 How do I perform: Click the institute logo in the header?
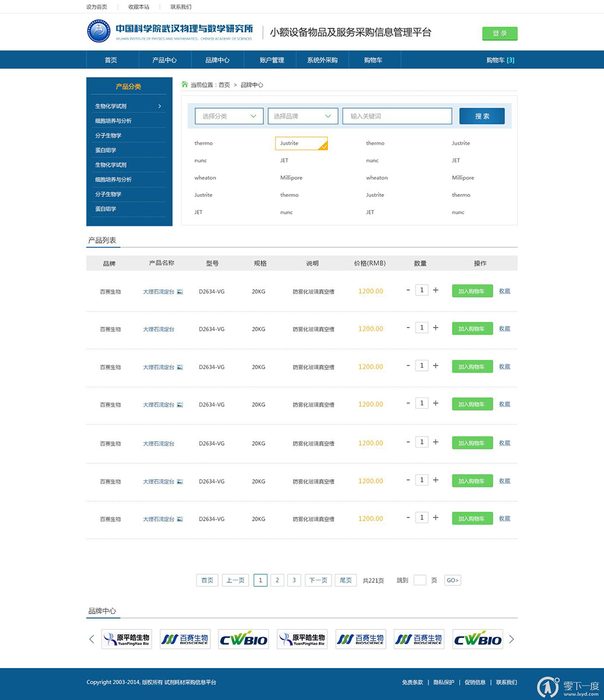pyautogui.click(x=98, y=31)
